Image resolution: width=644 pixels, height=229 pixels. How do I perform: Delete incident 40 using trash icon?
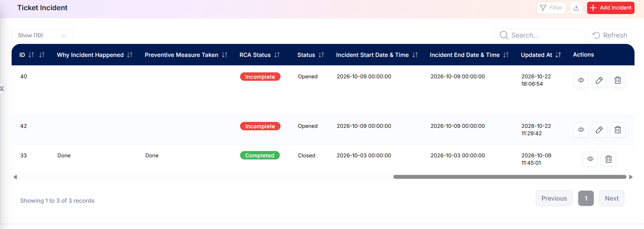pyautogui.click(x=618, y=80)
